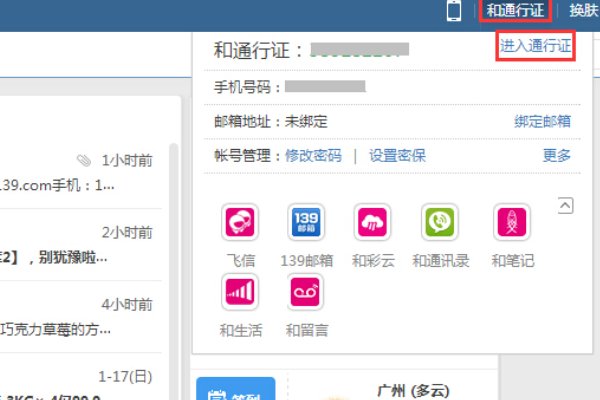Open the email received 4小时前
Screen dimensions: 600x400
click(80, 317)
